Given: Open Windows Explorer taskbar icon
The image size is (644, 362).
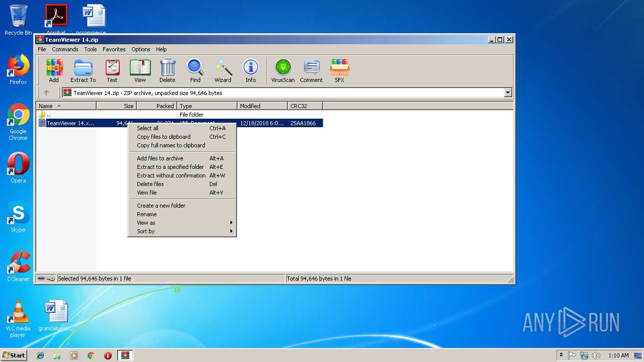Looking at the screenshot, I should 57,355.
